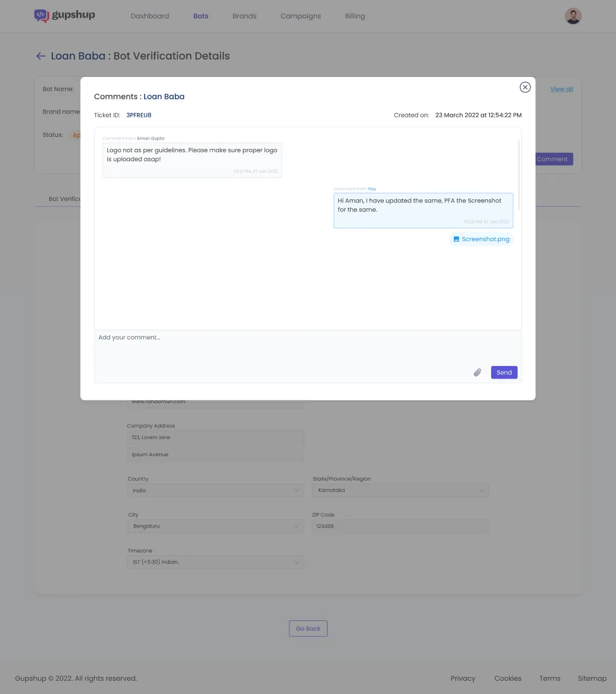The width and height of the screenshot is (616, 694).
Task: Open the user profile avatar
Action: pyautogui.click(x=572, y=16)
